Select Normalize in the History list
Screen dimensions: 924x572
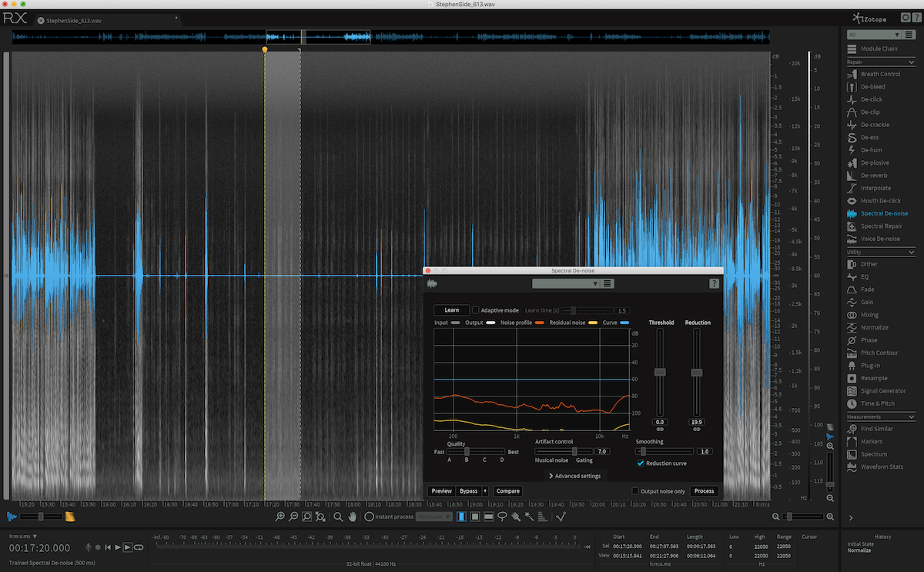click(x=859, y=550)
